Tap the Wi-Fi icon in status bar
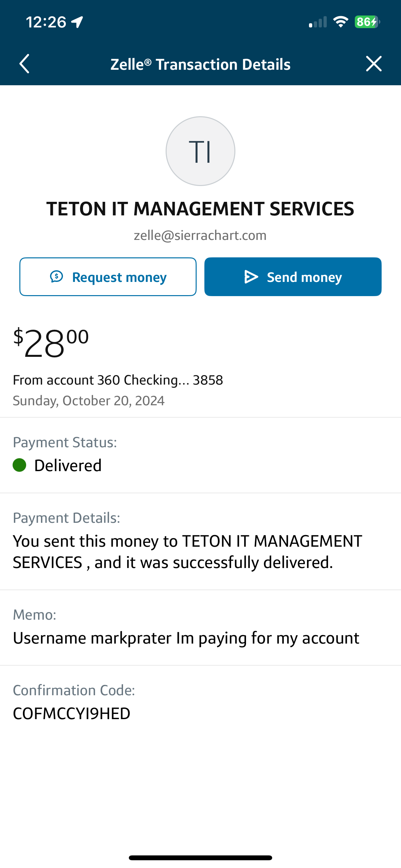 click(x=341, y=22)
